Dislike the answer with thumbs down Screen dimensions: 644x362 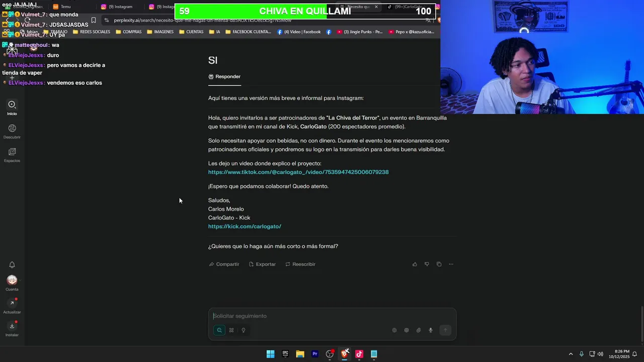(x=427, y=264)
